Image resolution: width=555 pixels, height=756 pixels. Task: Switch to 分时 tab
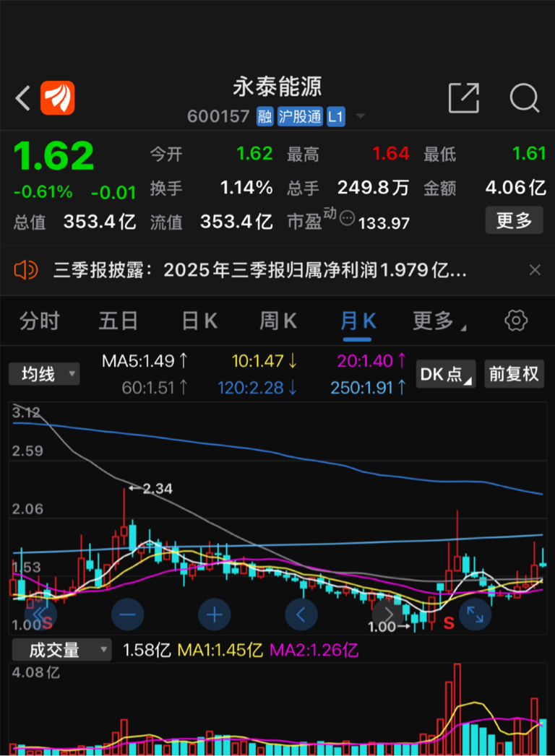tap(39, 321)
